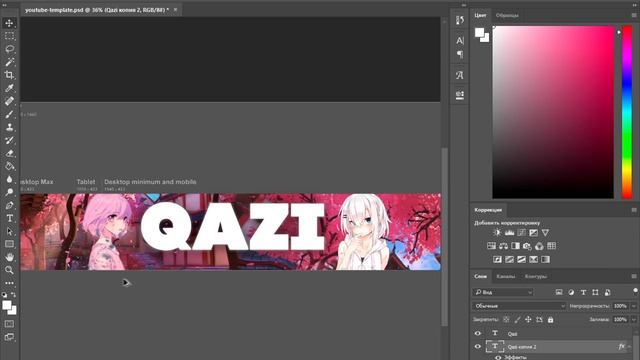Toggle shape layer filter
This screenshot has width=640, height=360.
pyautogui.click(x=596, y=292)
